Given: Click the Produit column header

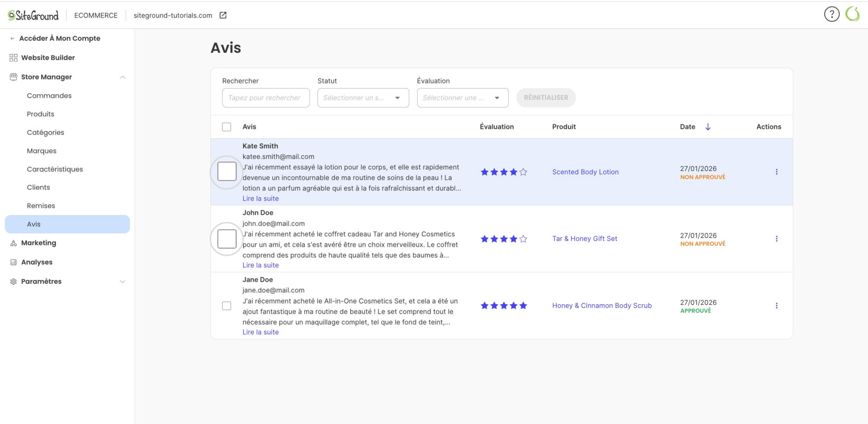Looking at the screenshot, I should coord(564,127).
